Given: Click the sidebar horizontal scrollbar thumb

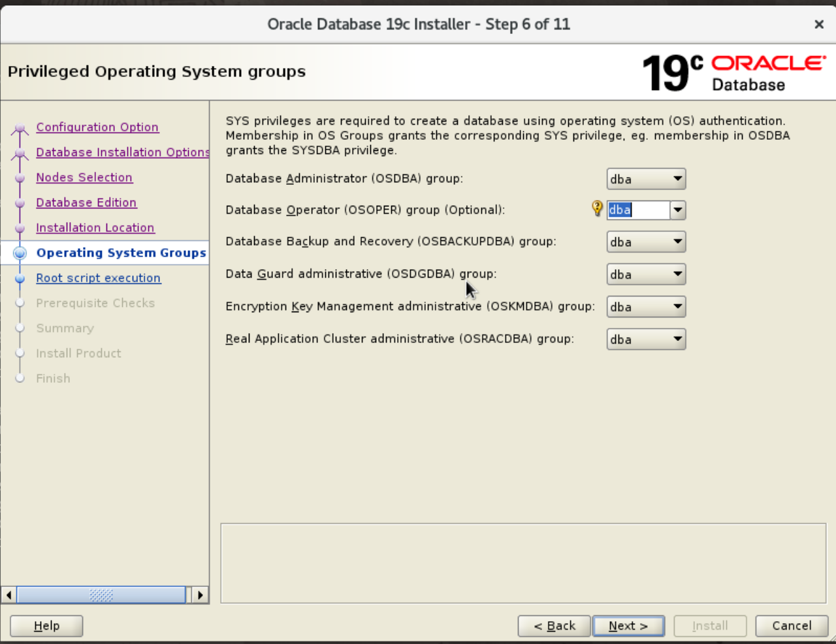Looking at the screenshot, I should pyautogui.click(x=101, y=595).
